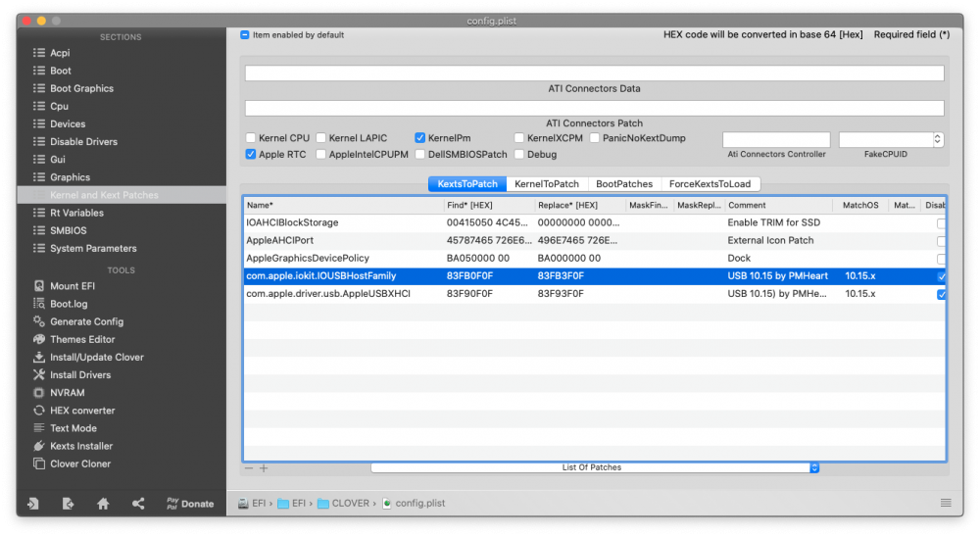Uncheck the Apple RTC checkbox
The height and width of the screenshot is (536, 980).
click(x=251, y=155)
